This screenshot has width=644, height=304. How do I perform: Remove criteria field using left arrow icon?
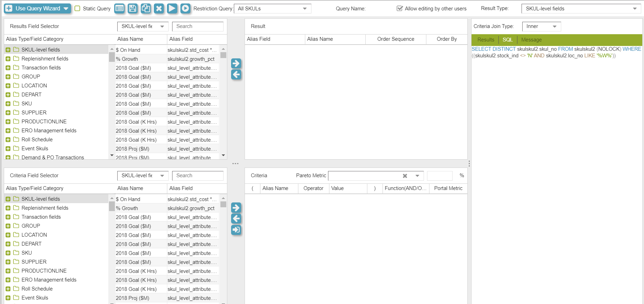click(236, 218)
